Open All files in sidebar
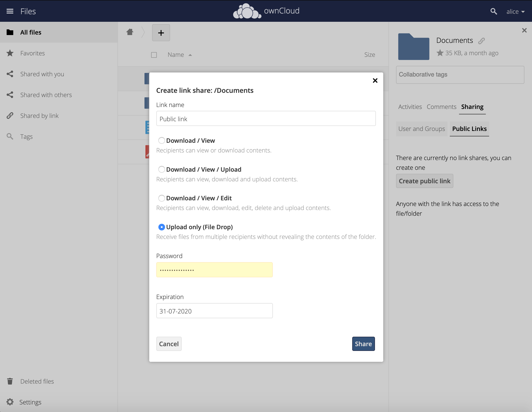The width and height of the screenshot is (532, 412). [x=59, y=32]
